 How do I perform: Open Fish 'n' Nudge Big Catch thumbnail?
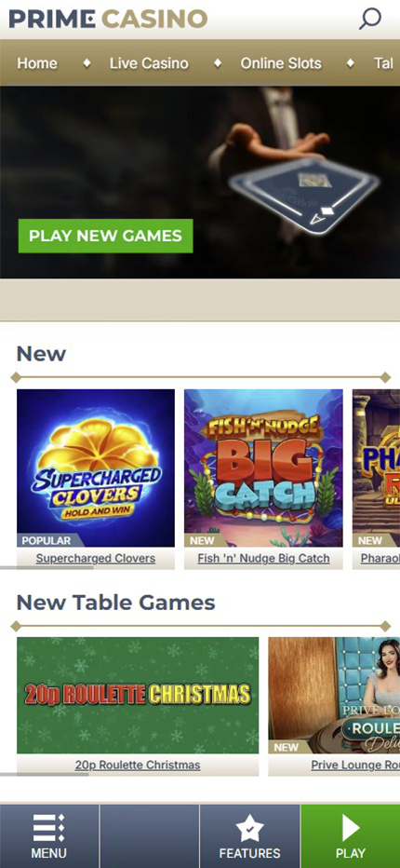tap(263, 468)
